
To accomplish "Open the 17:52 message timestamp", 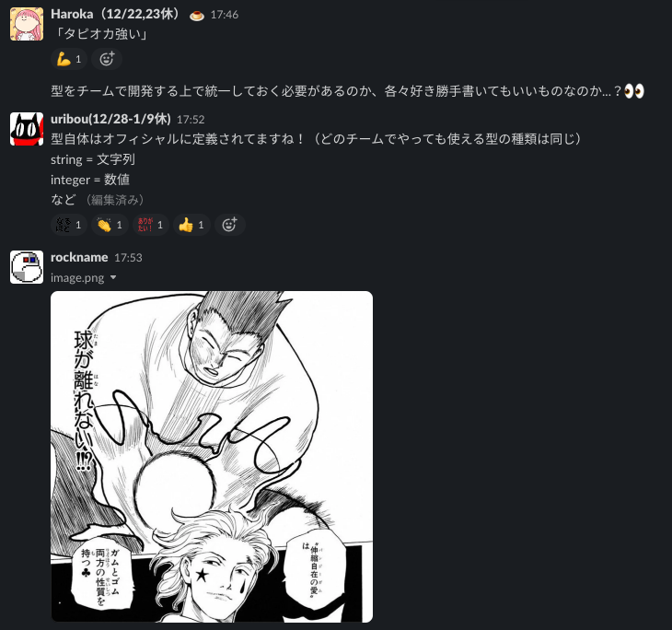I will coord(191,119).
